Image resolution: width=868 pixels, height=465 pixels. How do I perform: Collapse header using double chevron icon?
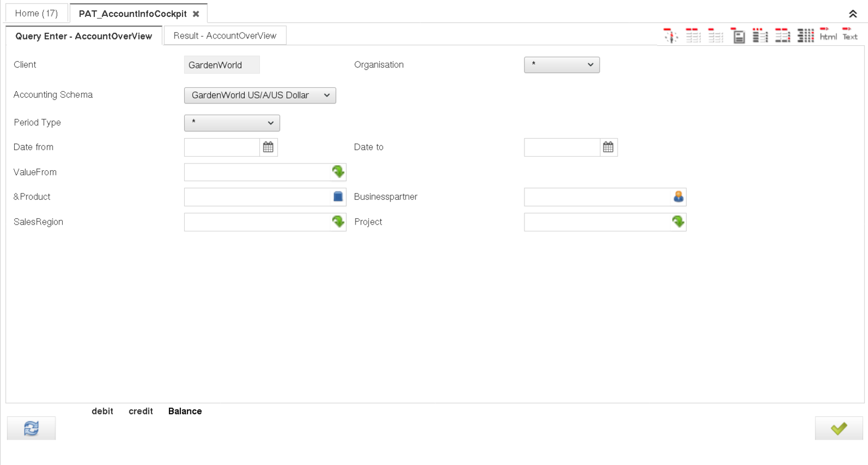pos(853,14)
